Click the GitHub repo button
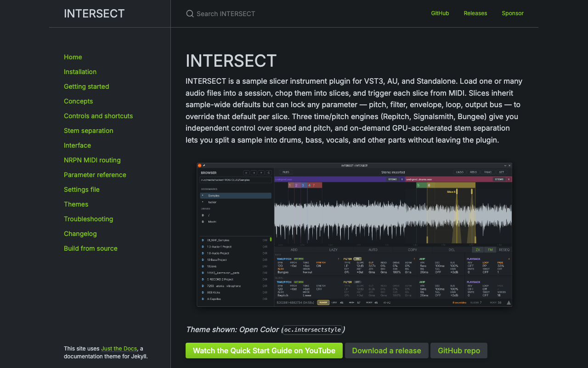The height and width of the screenshot is (368, 588). (x=459, y=351)
